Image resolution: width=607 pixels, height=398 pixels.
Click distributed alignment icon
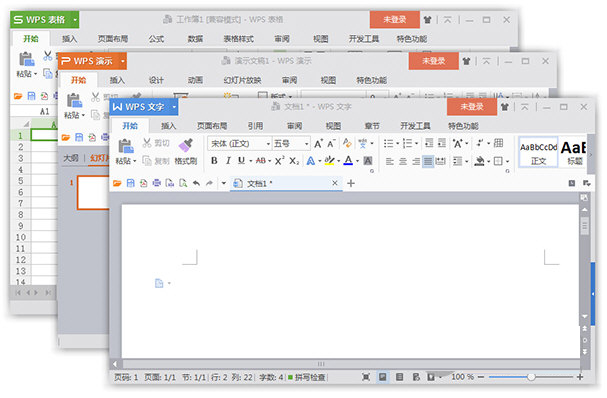441,161
